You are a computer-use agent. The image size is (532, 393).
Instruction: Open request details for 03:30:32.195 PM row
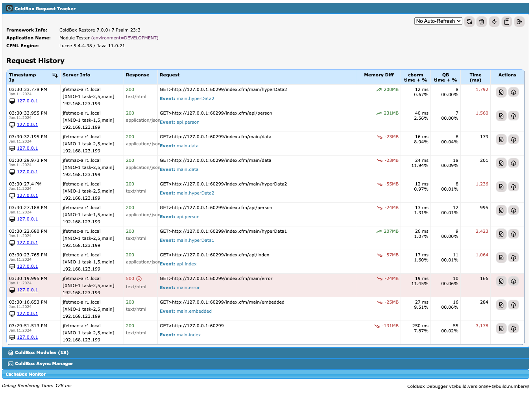coord(501,140)
